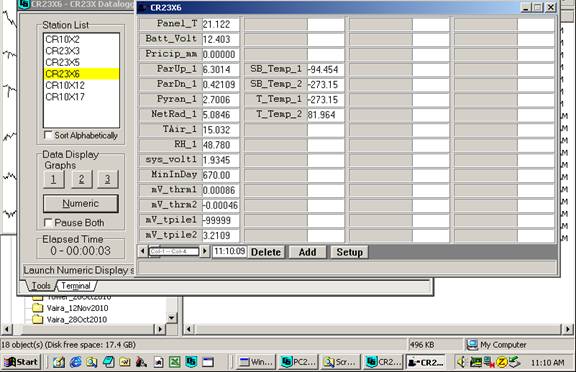The width and height of the screenshot is (576, 372).
Task: Click the mV_tpile1 value -99999
Action: point(220,220)
